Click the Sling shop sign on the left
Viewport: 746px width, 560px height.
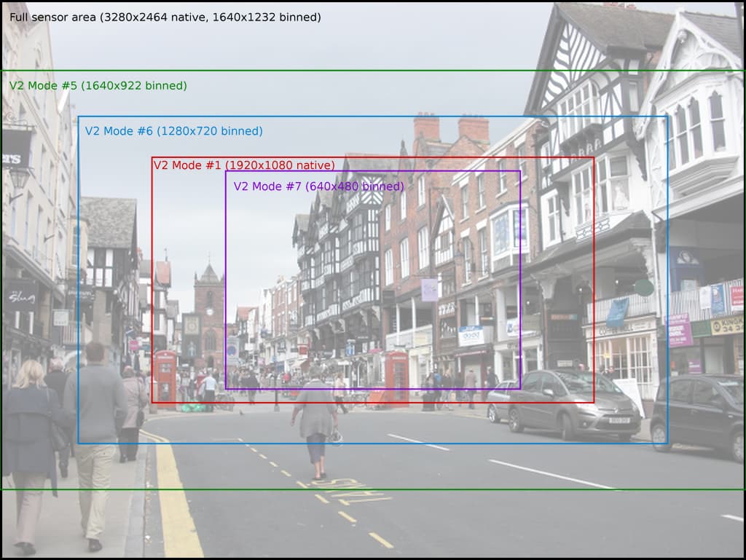(x=19, y=297)
